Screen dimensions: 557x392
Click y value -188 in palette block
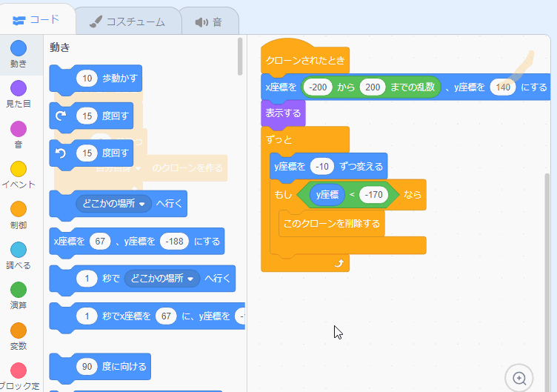pos(174,242)
